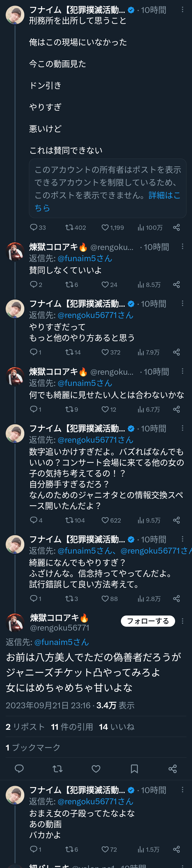Reply to the main post via comment icon
Viewport: 192px width, 868px height.
(x=19, y=769)
